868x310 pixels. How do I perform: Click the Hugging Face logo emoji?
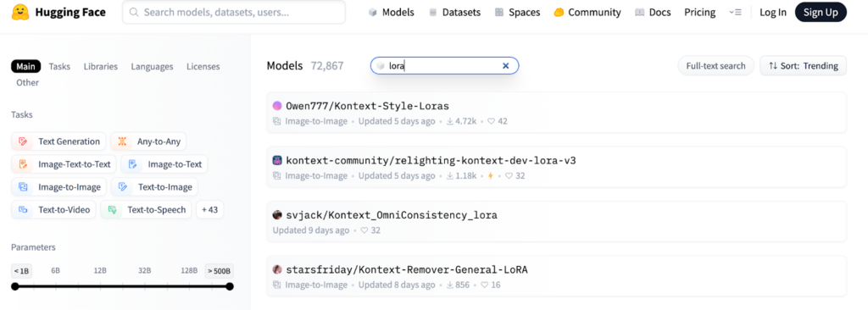point(20,12)
